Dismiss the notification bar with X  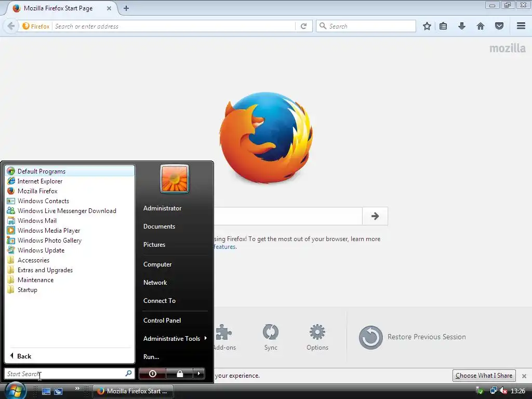524,376
